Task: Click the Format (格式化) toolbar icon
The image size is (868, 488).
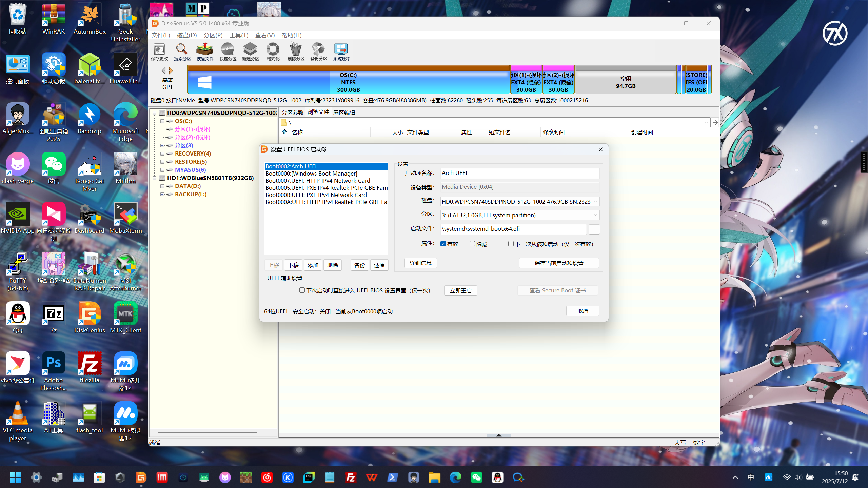Action: click(273, 52)
